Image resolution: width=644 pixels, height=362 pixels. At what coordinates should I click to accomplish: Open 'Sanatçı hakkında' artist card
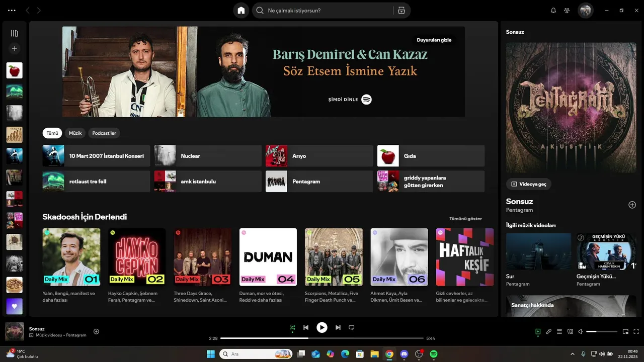(x=571, y=306)
